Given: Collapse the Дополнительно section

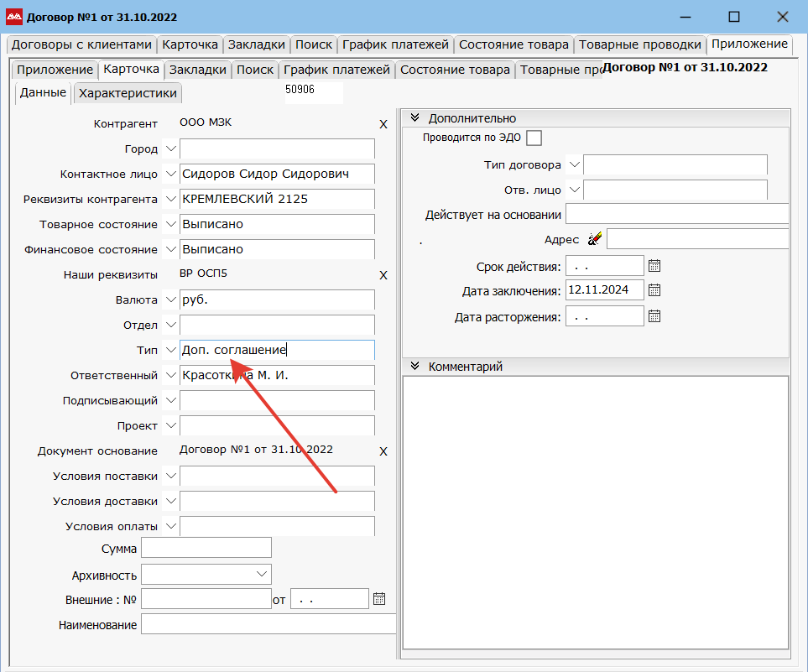Looking at the screenshot, I should tap(414, 118).
